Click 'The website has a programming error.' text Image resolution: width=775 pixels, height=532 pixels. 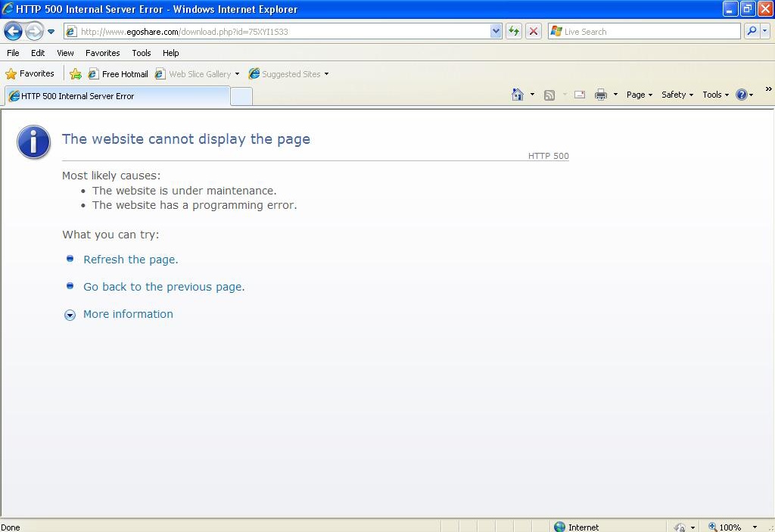(x=195, y=205)
